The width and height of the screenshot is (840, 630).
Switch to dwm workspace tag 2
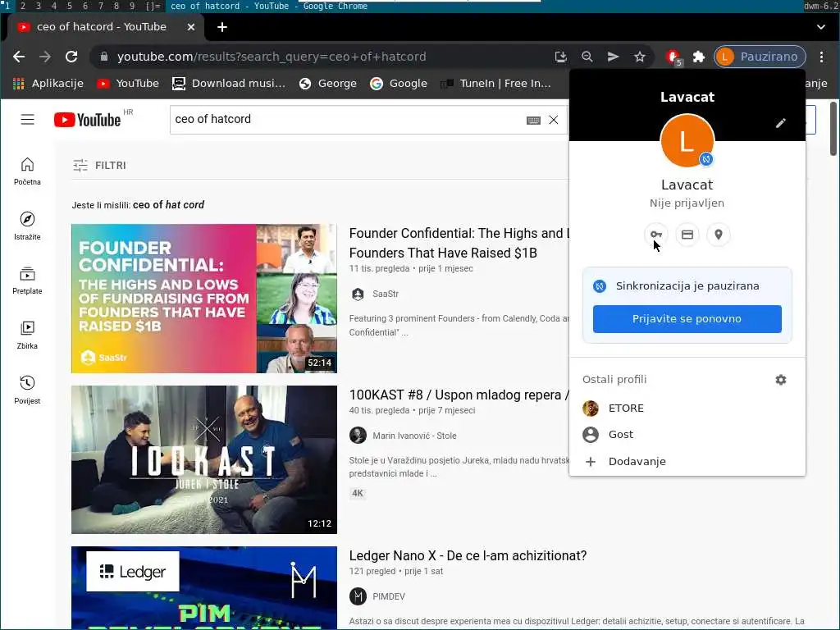pos(22,6)
